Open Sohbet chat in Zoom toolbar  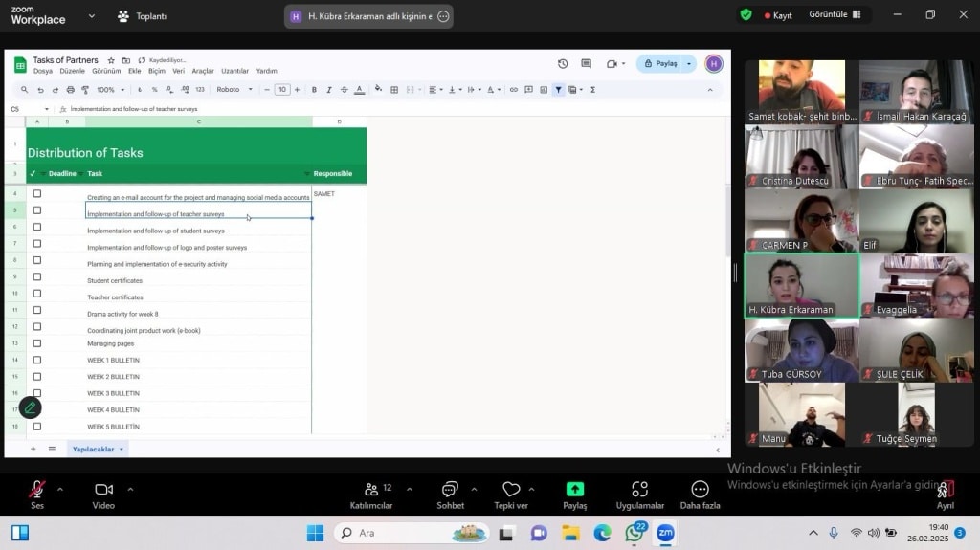click(450, 490)
